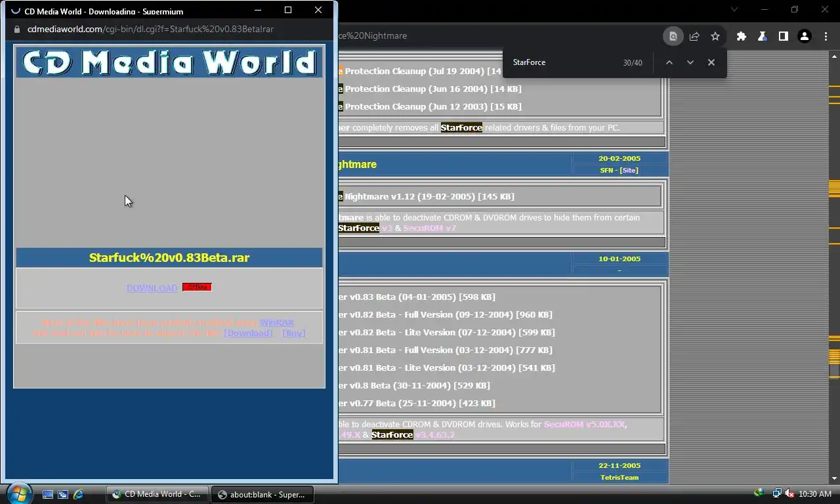840x504 pixels.
Task: Click the 10:30 AM taskbar clock
Action: 815,494
